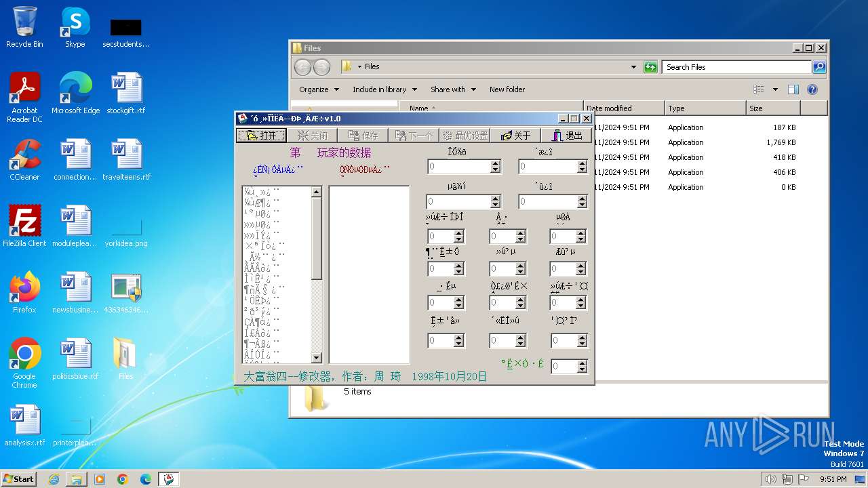Select the Acrobat Reader DC desktop icon
This screenshot has height=488, width=868.
click(24, 98)
